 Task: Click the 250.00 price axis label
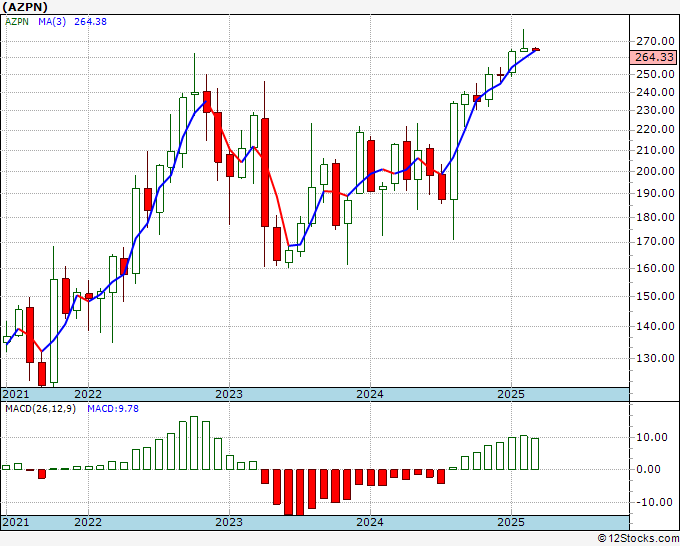click(655, 74)
